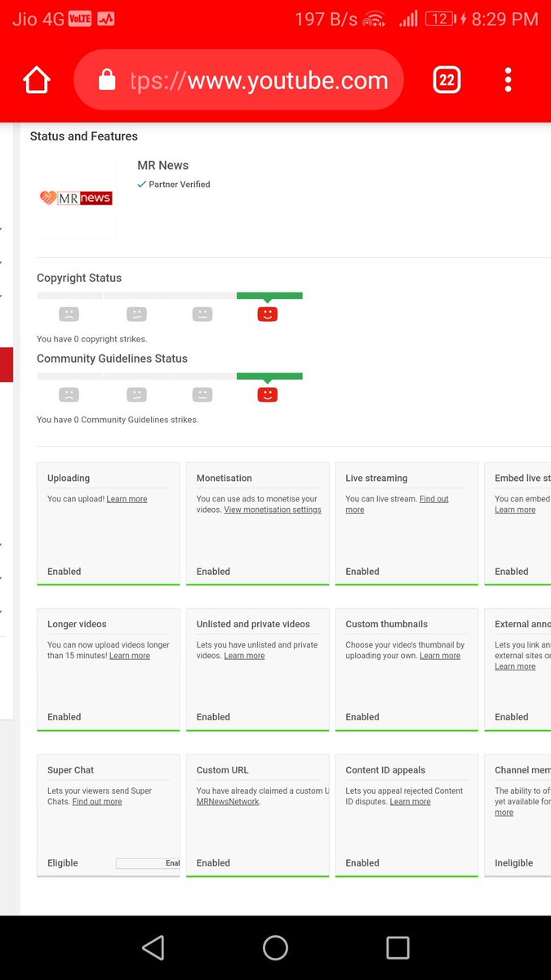Tap the browser home icon
The width and height of the screenshot is (551, 980).
point(37,80)
